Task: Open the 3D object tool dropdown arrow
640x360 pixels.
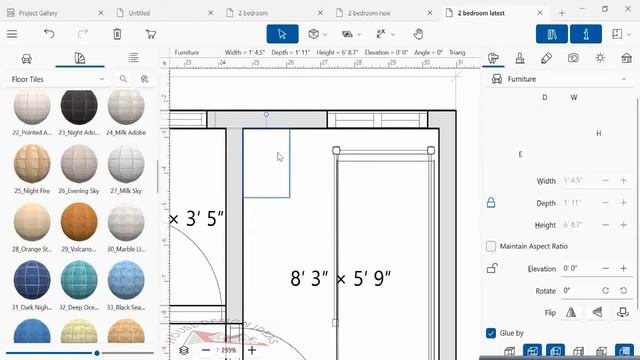Action: (325, 35)
